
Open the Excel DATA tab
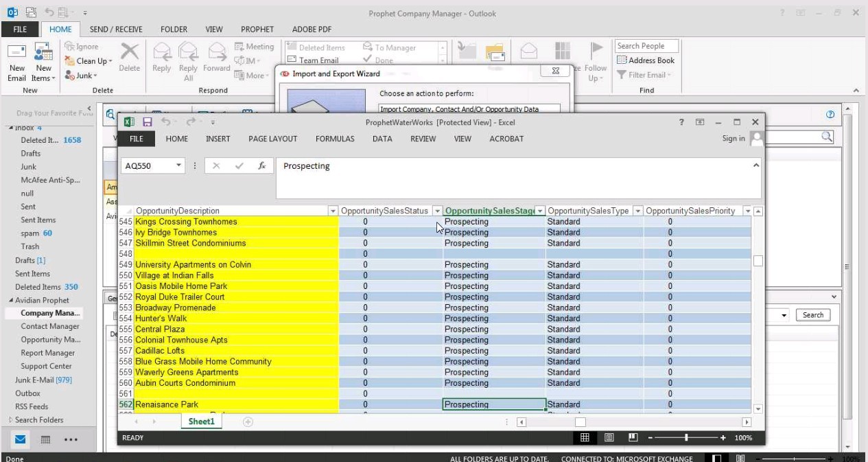point(382,139)
